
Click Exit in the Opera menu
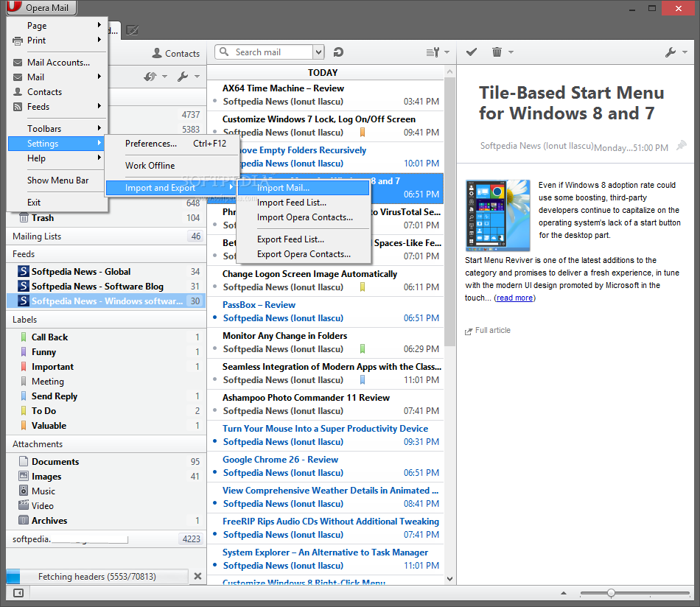(x=57, y=202)
